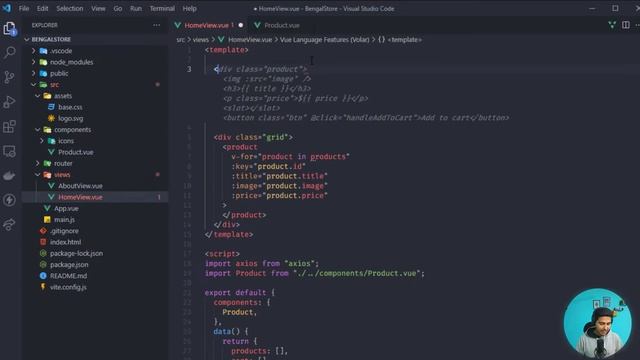The width and height of the screenshot is (640, 360).
Task: Open the Help menu
Action: 189,8
